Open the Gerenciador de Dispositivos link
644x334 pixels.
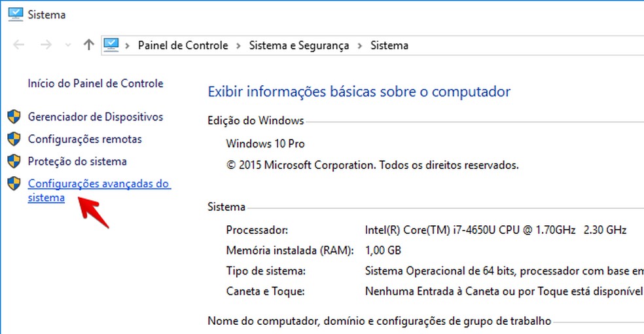click(96, 117)
